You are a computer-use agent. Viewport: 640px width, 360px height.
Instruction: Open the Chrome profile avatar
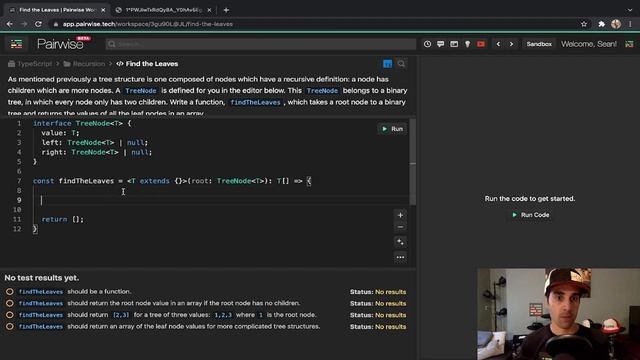coord(616,24)
